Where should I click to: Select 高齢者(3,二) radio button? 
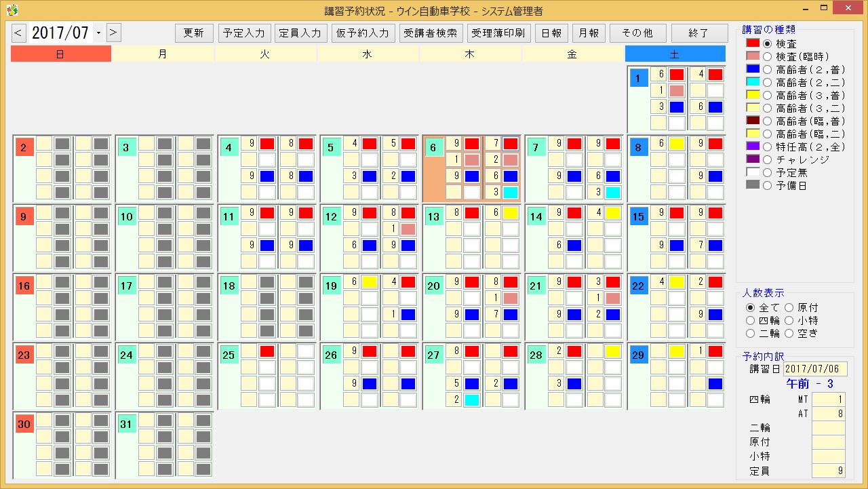point(768,108)
